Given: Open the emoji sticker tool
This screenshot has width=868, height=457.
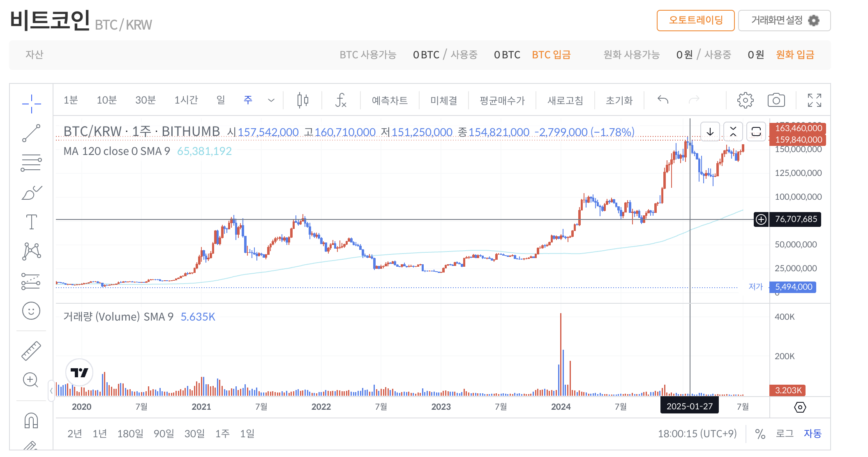Looking at the screenshot, I should [x=31, y=311].
